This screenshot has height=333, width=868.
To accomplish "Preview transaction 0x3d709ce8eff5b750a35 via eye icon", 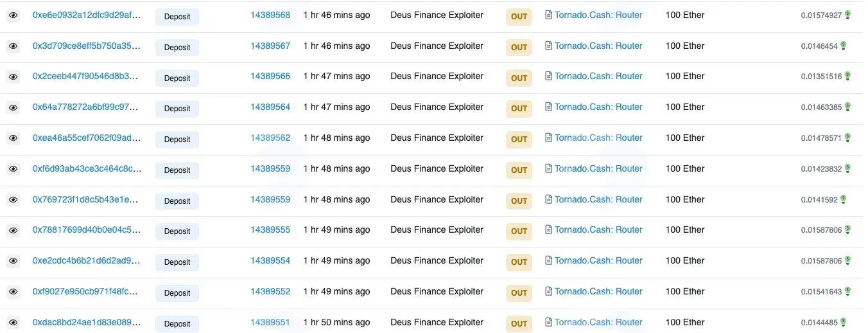I will click(x=13, y=46).
